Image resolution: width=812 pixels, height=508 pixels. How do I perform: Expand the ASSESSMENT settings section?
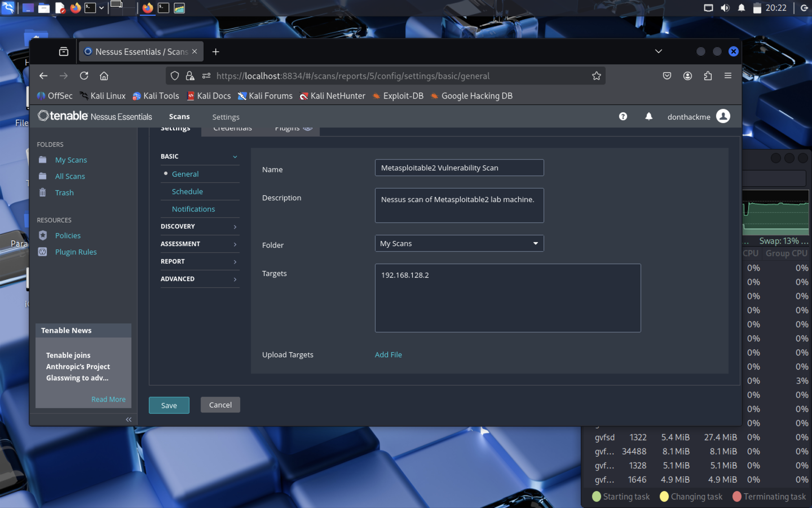200,244
